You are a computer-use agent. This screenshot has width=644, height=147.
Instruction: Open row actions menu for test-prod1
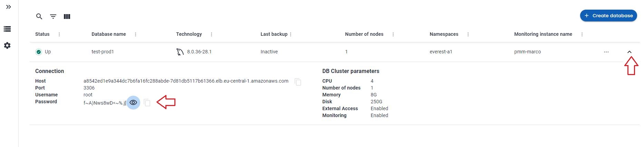[x=606, y=52]
